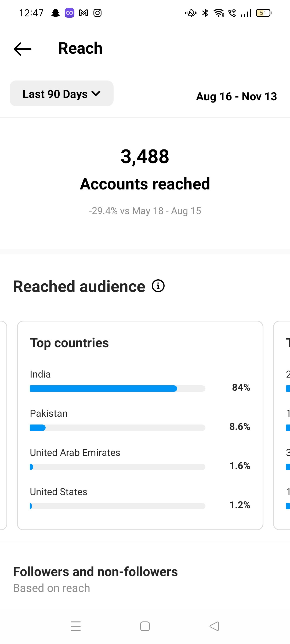Tap the Pakistan reach bar
This screenshot has width=290, height=644.
(x=117, y=428)
